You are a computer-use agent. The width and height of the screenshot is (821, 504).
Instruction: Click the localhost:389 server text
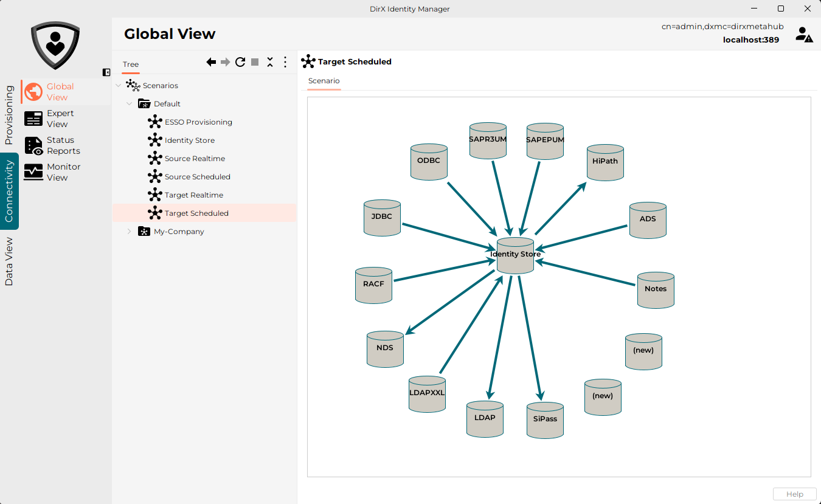751,40
